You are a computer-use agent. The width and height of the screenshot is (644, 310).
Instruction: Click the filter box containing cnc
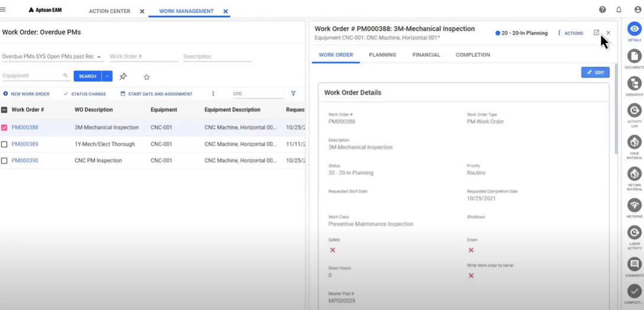258,93
